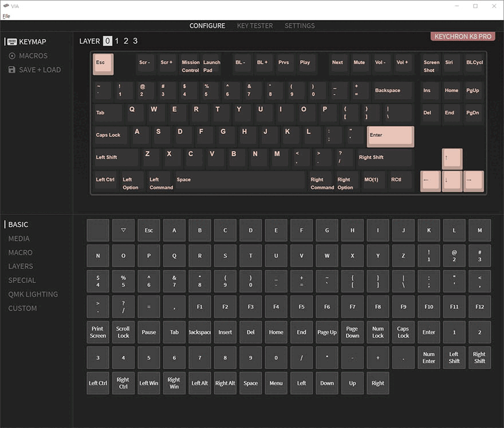The height and width of the screenshot is (428, 504).
Task: Choose the Page Up keycode
Action: pyautogui.click(x=327, y=332)
